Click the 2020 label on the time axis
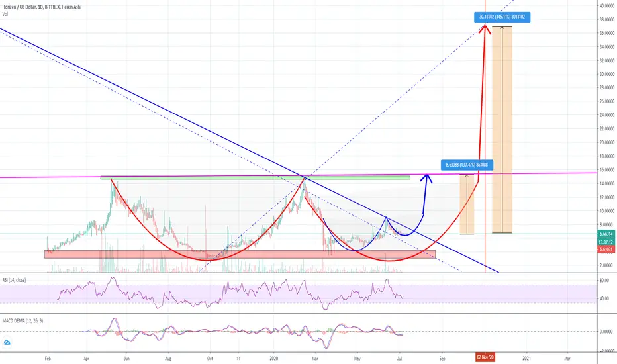Image resolution: width=617 pixels, height=364 pixels. coord(274,359)
